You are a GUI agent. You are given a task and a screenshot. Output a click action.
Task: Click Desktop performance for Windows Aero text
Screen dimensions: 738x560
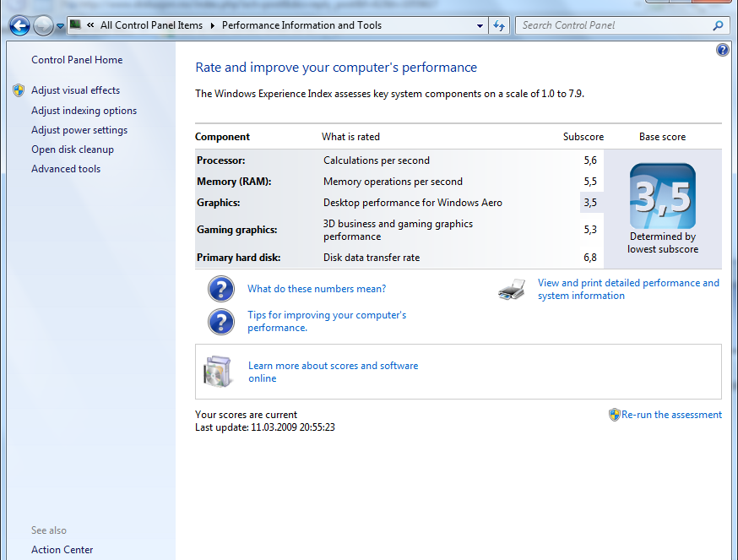413,203
